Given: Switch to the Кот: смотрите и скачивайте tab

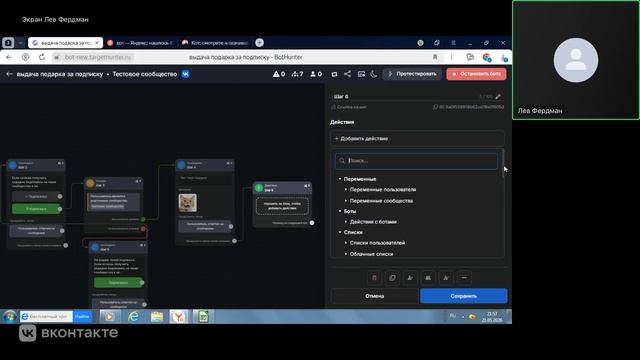Looking at the screenshot, I should (x=216, y=42).
